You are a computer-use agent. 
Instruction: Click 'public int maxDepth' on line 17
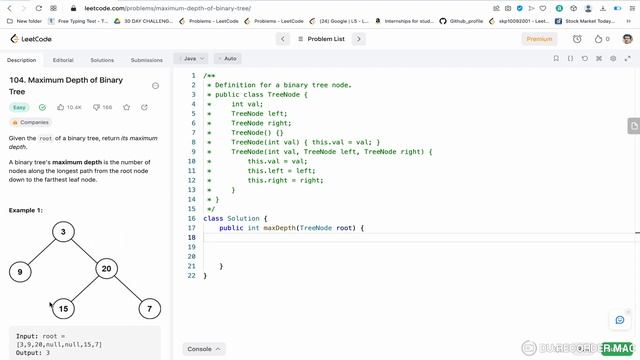click(258, 228)
